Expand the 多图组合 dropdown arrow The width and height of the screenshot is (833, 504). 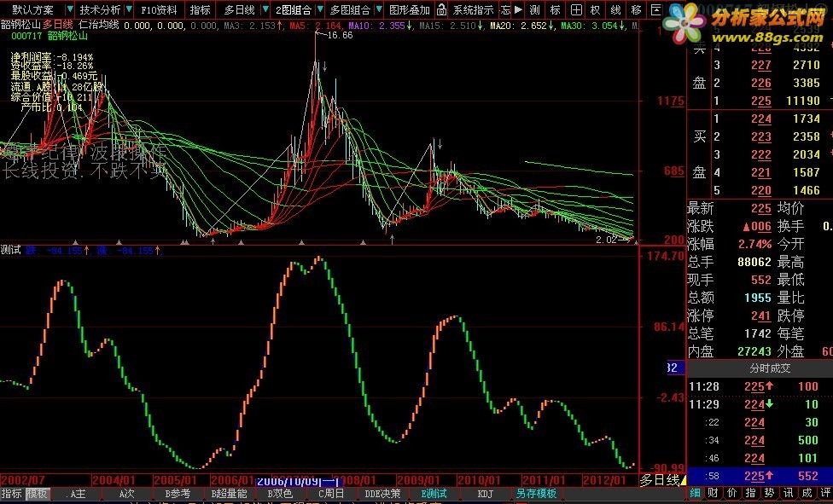[379, 9]
